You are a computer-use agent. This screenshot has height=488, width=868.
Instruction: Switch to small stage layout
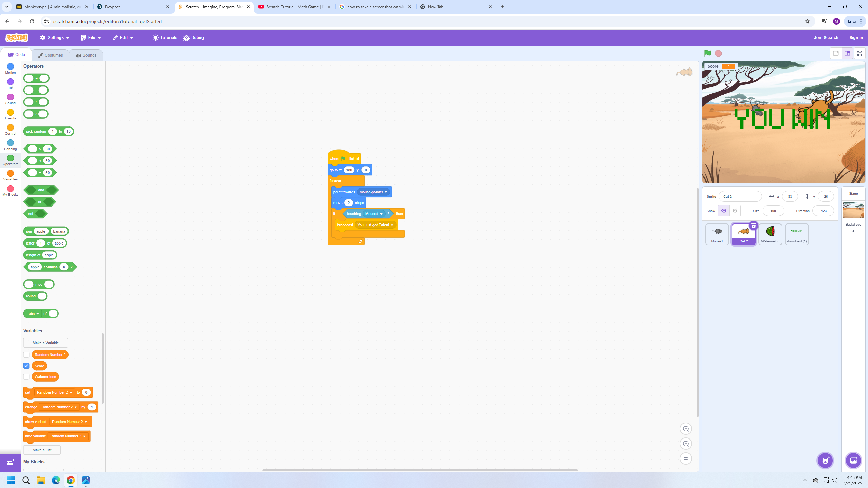[x=836, y=53]
